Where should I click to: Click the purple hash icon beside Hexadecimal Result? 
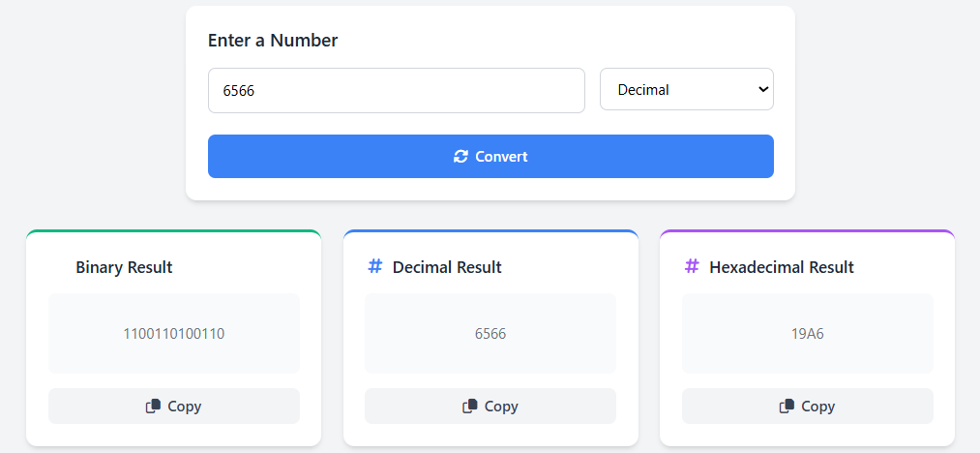tap(692, 266)
